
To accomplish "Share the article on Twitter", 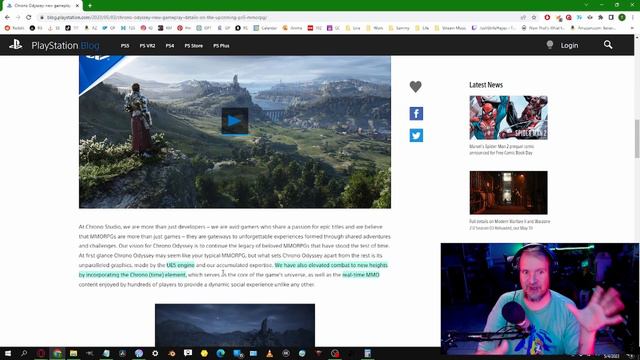I will (x=416, y=135).
